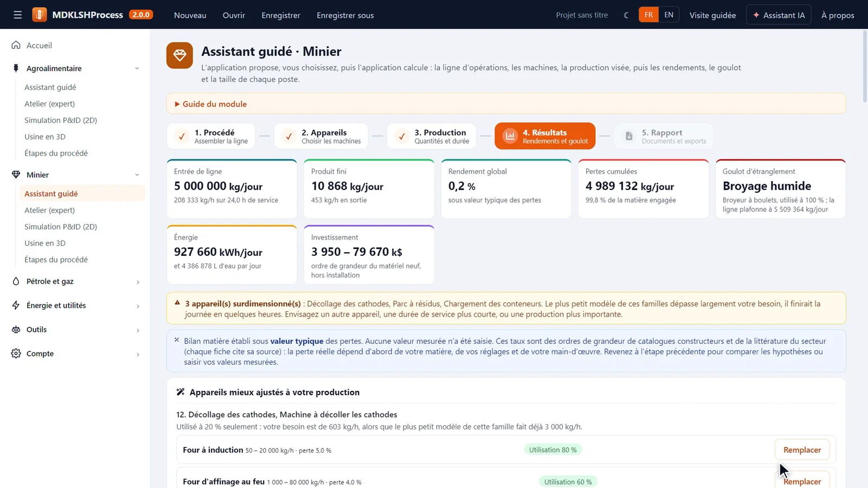The image size is (868, 488).
Task: Open Usine en 3D under Agroalimentaire
Action: coord(45,137)
